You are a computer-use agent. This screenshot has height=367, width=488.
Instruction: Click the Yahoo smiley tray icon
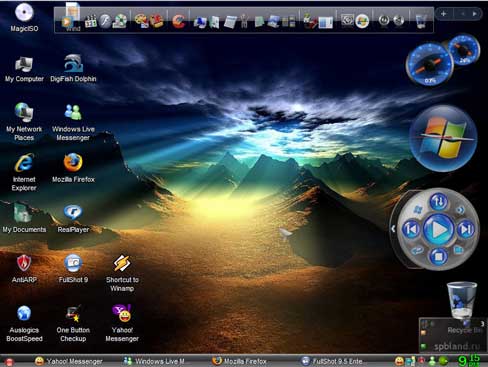tap(399, 361)
